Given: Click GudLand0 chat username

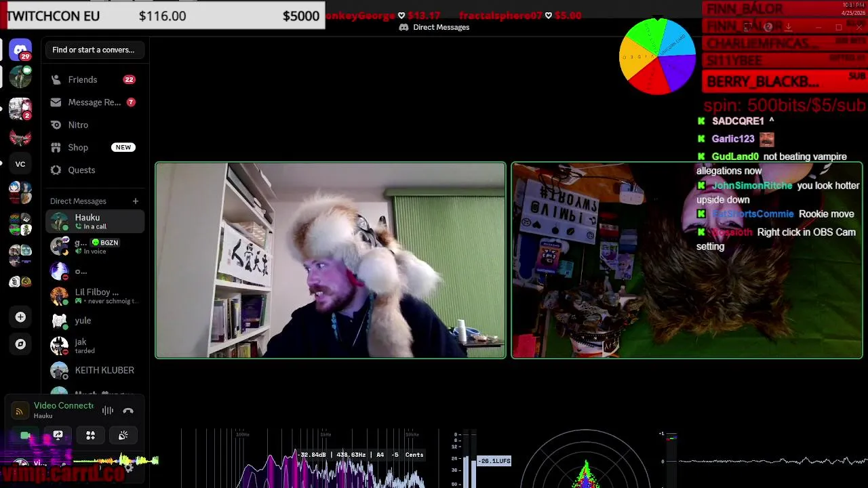Looking at the screenshot, I should (735, 157).
